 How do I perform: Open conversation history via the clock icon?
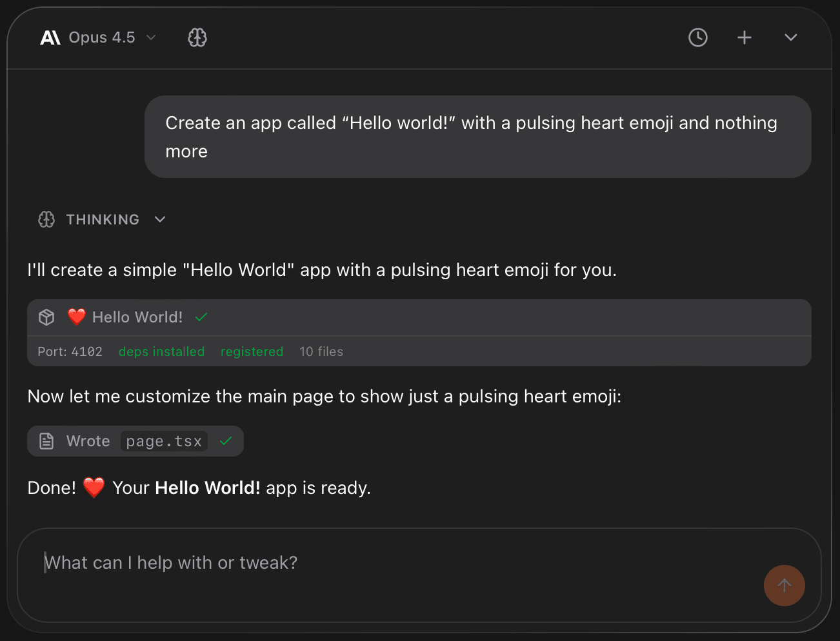pyautogui.click(x=697, y=37)
